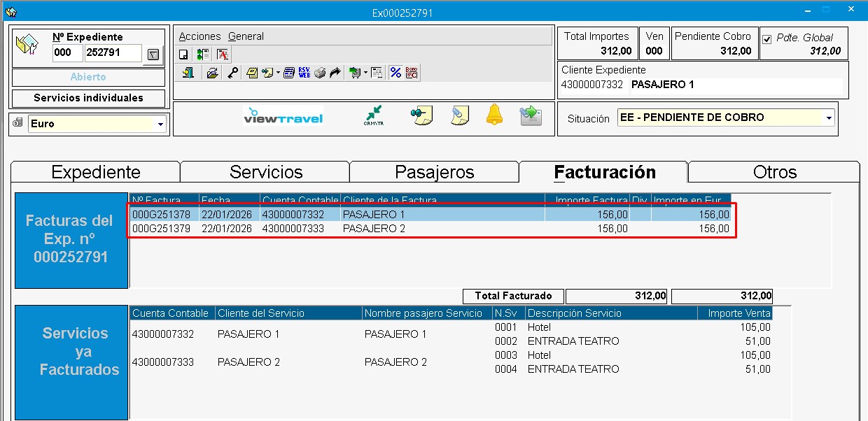Open the CRM/TR green arrows icon
The height and width of the screenshot is (421, 868).
click(x=372, y=115)
